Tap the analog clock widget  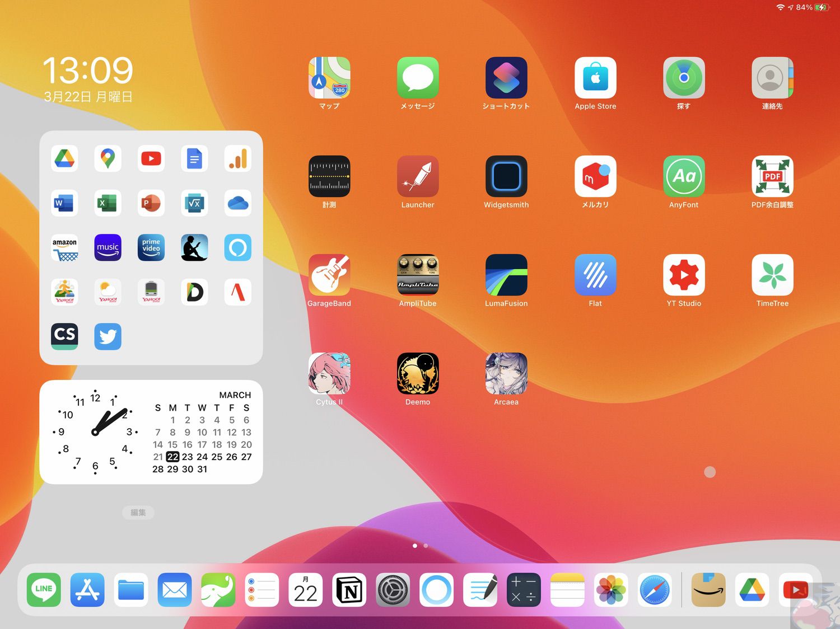coord(95,432)
